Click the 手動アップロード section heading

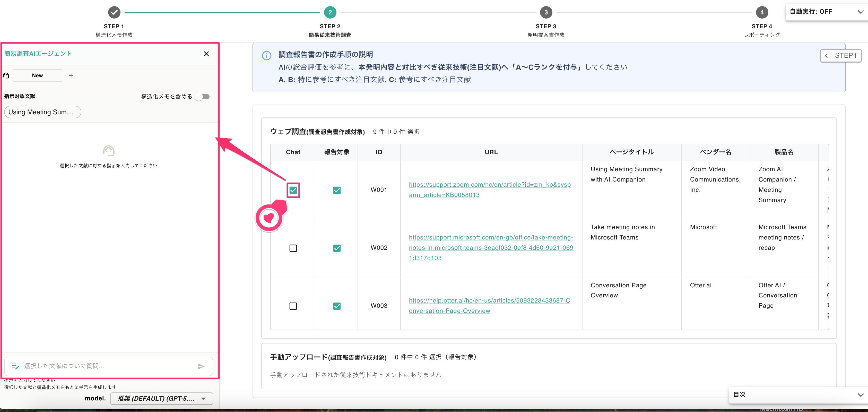tap(328, 357)
